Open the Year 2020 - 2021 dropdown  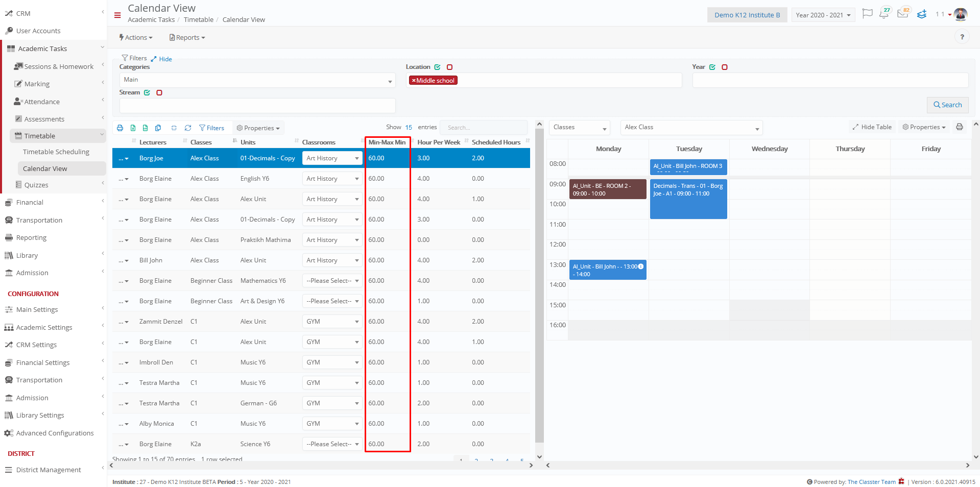[x=823, y=15]
